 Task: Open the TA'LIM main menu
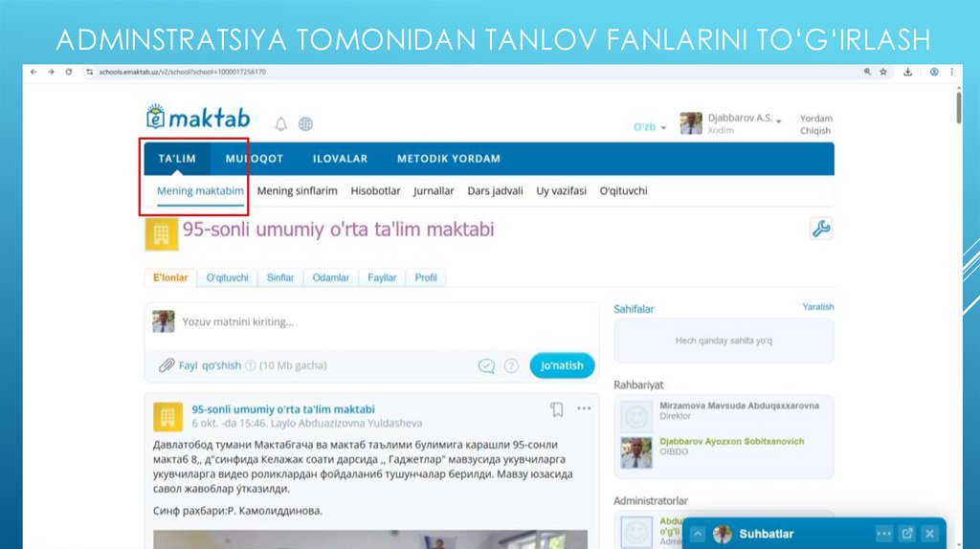pos(177,159)
